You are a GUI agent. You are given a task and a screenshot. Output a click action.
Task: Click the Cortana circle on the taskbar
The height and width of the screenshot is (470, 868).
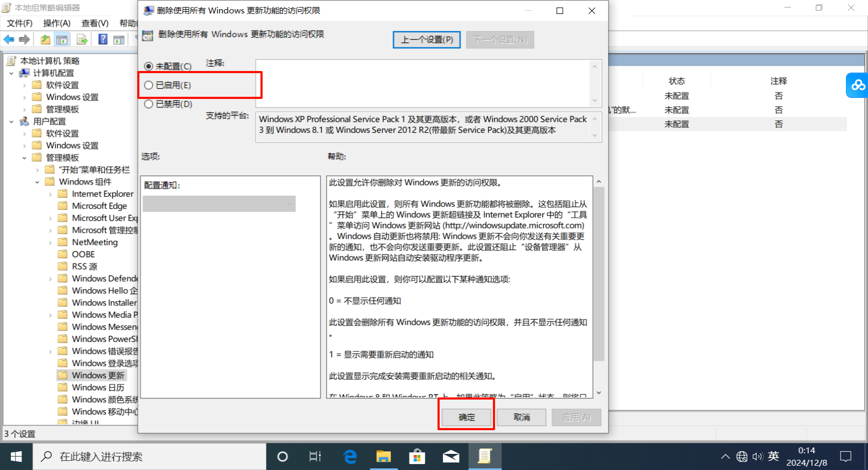click(283, 457)
